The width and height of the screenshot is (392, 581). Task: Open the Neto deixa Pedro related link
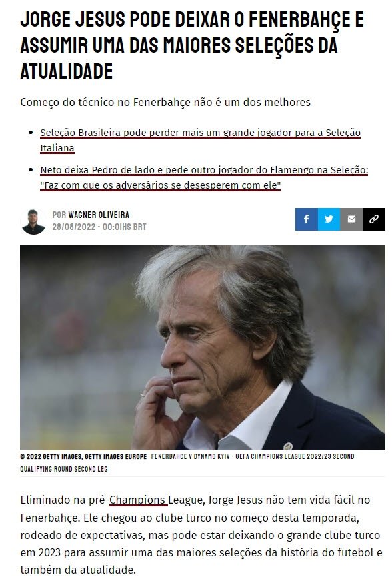pyautogui.click(x=204, y=177)
